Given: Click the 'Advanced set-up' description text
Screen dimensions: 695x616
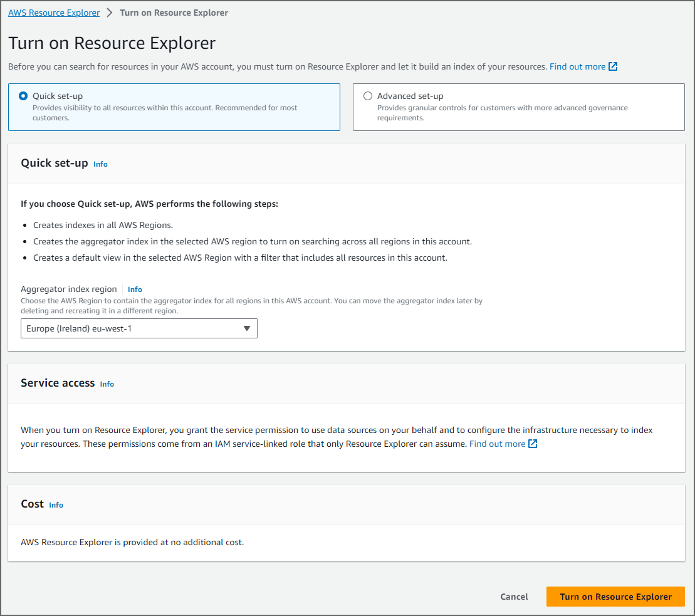Looking at the screenshot, I should click(502, 113).
